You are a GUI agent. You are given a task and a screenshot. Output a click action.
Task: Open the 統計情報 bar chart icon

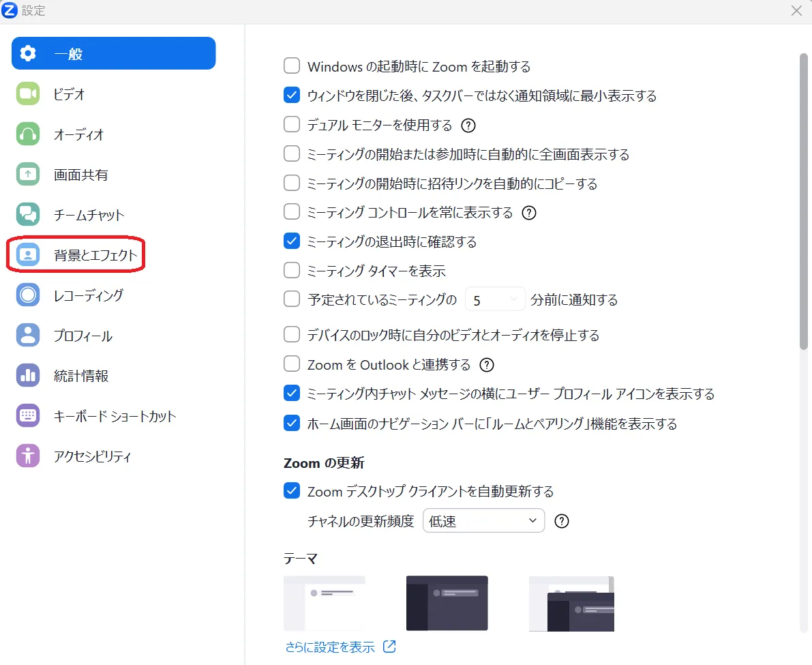pyautogui.click(x=28, y=376)
